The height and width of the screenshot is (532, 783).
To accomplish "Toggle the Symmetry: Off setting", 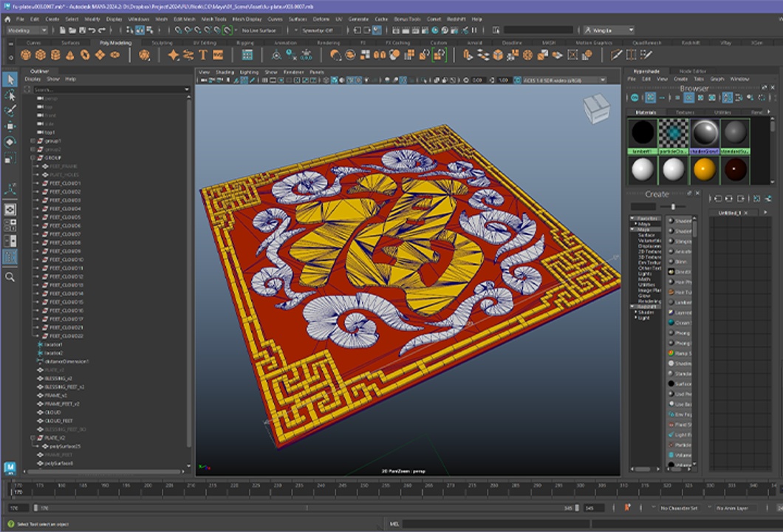I will pyautogui.click(x=318, y=30).
